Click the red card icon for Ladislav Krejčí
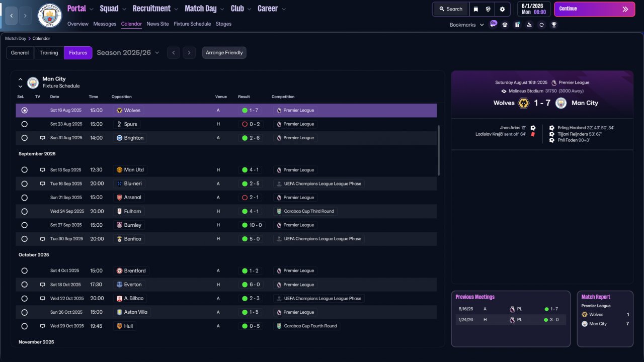 coord(532,134)
